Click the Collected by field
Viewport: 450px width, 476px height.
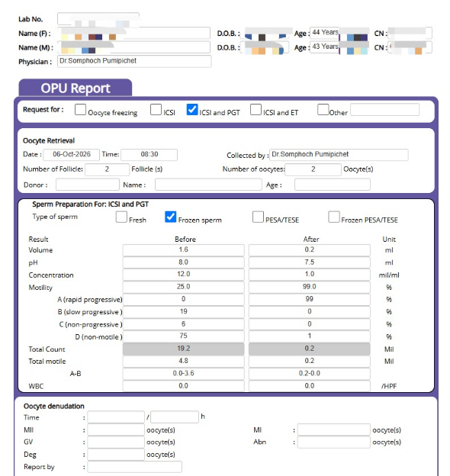tap(339, 155)
